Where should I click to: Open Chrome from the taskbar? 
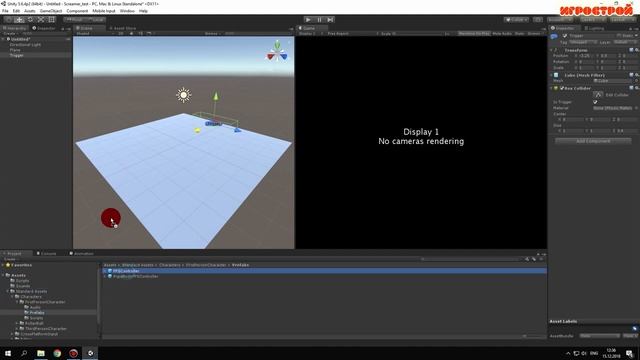coord(57,353)
